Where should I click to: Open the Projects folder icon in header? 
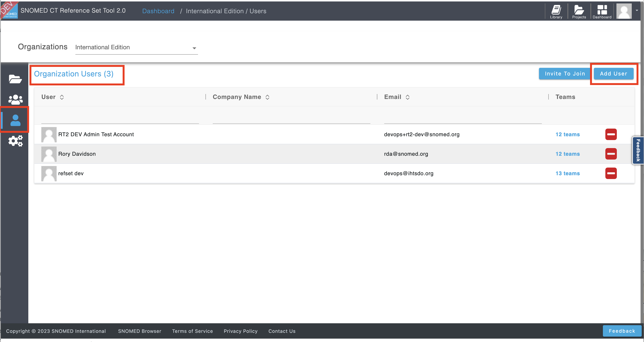click(x=579, y=11)
